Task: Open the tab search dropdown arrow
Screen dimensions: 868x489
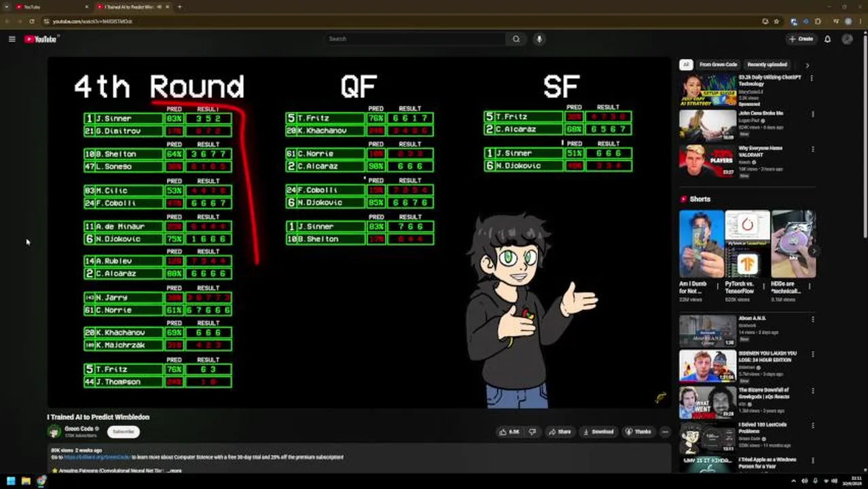Action: click(x=6, y=7)
